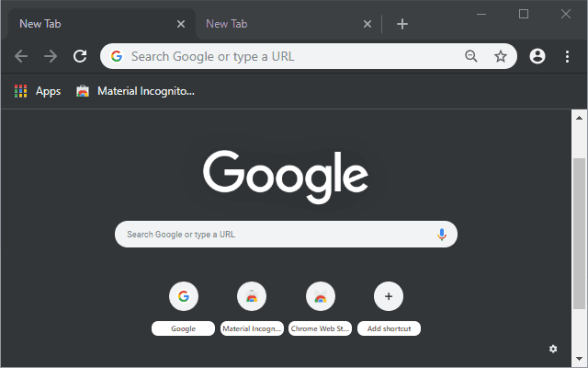Click the 'Material Incogn...' shortcut label
The width and height of the screenshot is (588, 368).
click(252, 328)
